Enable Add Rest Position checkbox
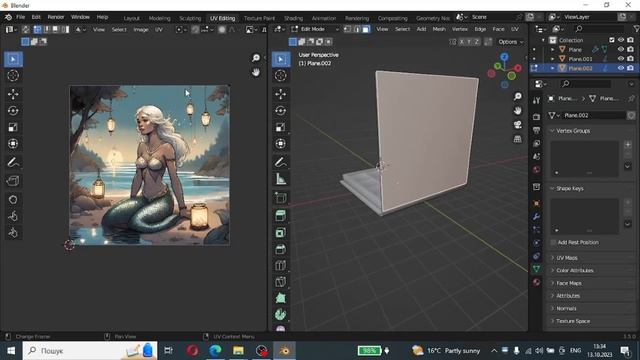The height and width of the screenshot is (360, 640). click(553, 242)
